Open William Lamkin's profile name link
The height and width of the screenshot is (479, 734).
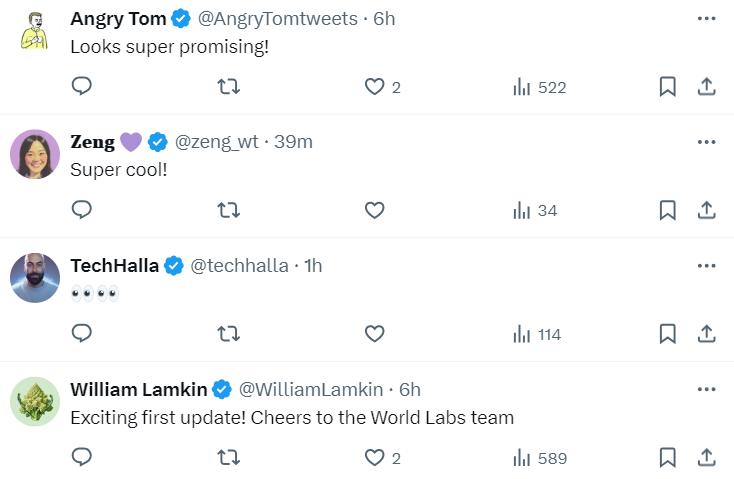click(139, 389)
